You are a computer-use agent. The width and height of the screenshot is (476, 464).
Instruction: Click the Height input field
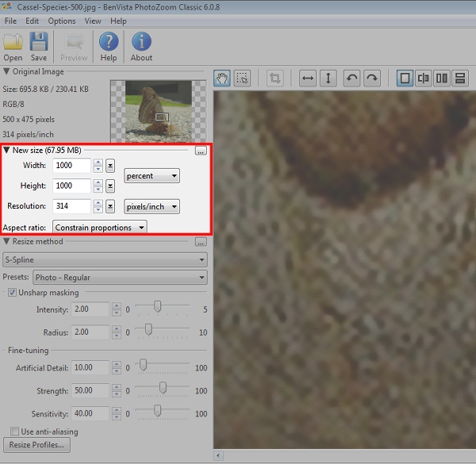(71, 186)
